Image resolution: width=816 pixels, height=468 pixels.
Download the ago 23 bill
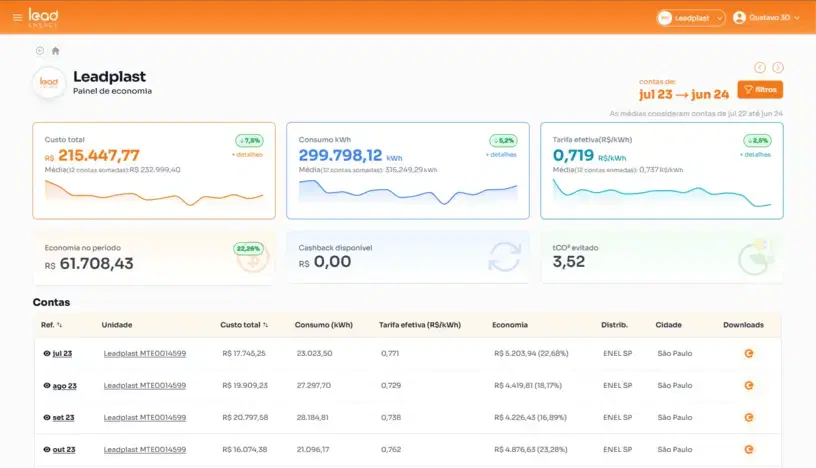pos(749,386)
